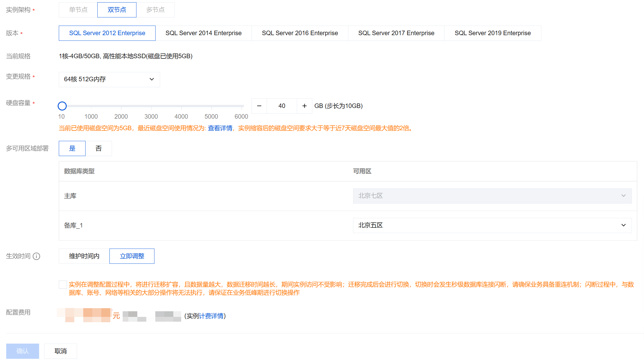Open the 64核 512G内存 spec dropdown
Image resolution: width=644 pixels, height=363 pixels.
[x=109, y=80]
